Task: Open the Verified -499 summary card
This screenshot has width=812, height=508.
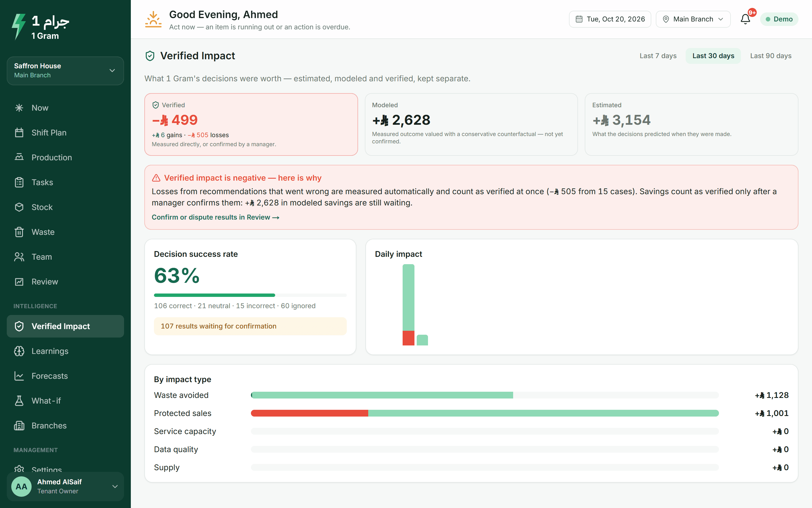Action: [x=251, y=124]
